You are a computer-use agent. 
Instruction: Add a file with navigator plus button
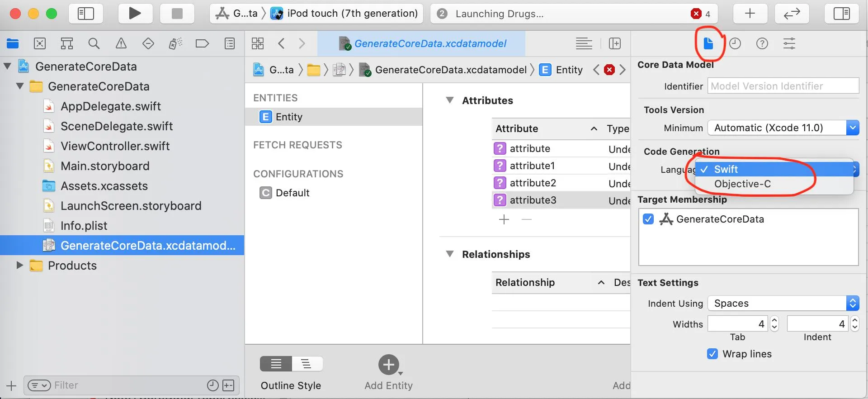tap(11, 385)
